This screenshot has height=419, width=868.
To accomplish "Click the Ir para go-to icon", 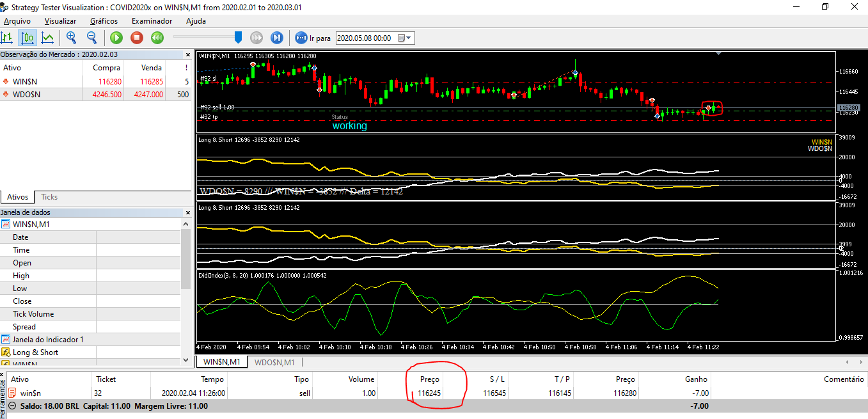I will click(x=301, y=38).
